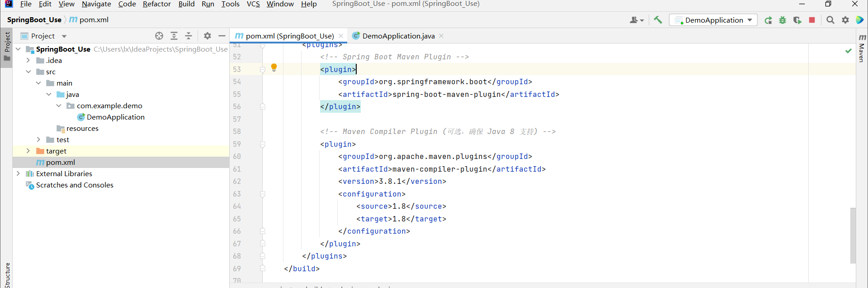868x288 pixels.
Task: Click the green inspection checkmark in editor
Action: pos(849,51)
